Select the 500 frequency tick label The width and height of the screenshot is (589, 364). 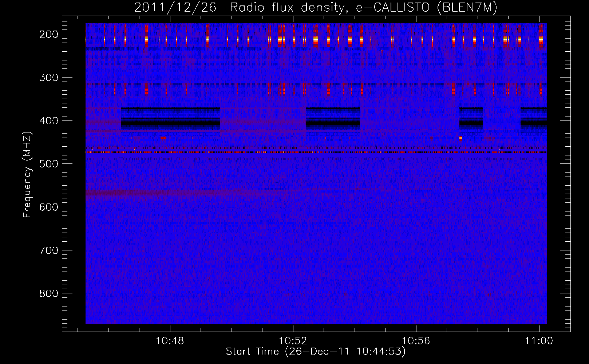[49, 164]
